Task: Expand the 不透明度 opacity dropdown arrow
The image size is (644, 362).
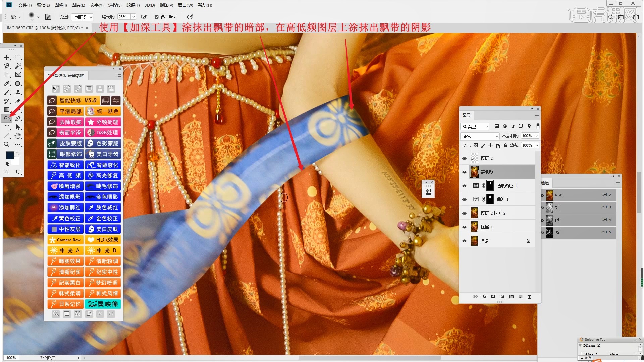Action: click(537, 136)
